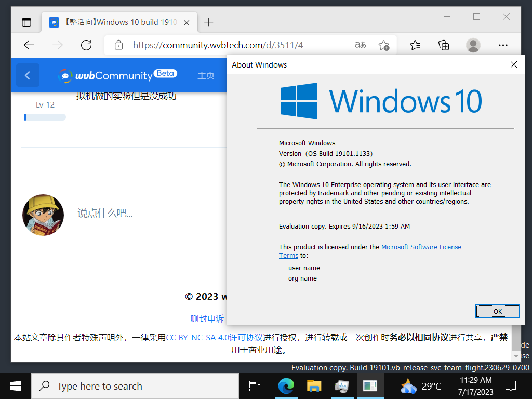Click the system monitor taskbar icon
The width and height of the screenshot is (532, 399).
(x=342, y=386)
